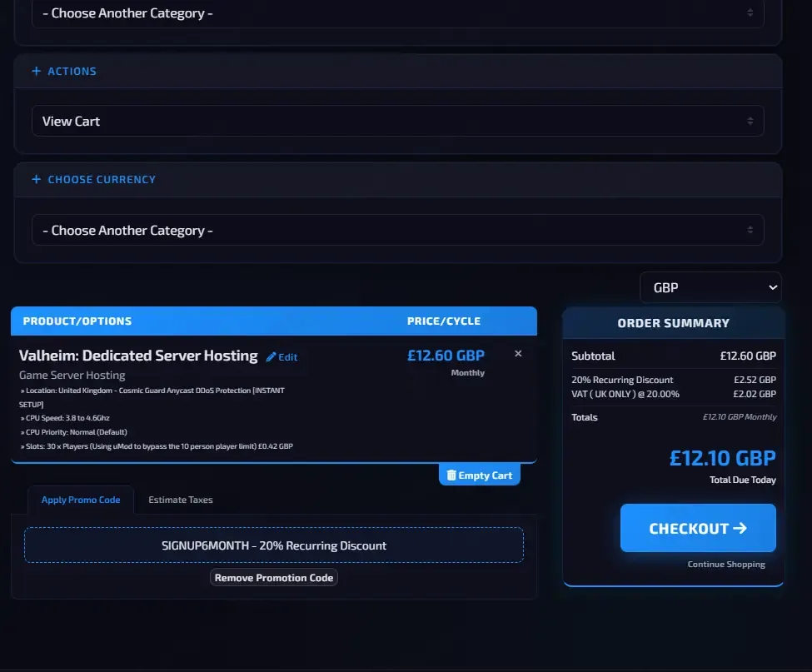Remove Valheim item with the X icon

[x=518, y=354]
